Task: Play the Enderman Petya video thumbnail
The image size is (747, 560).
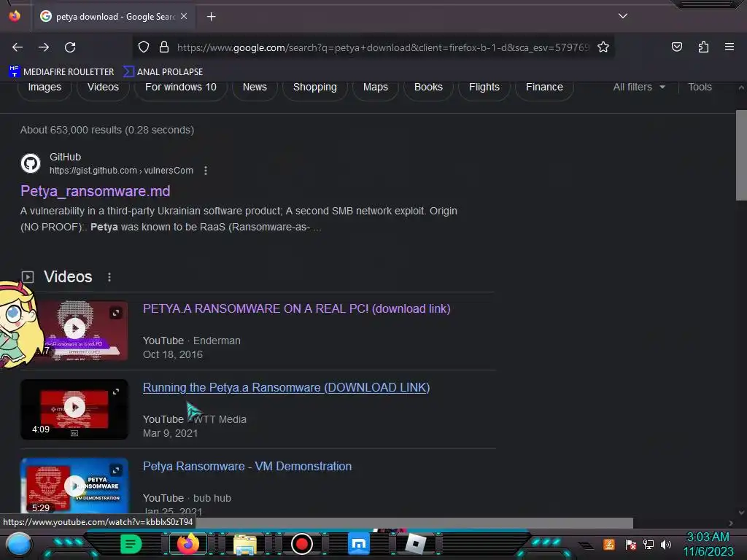Action: [75, 329]
